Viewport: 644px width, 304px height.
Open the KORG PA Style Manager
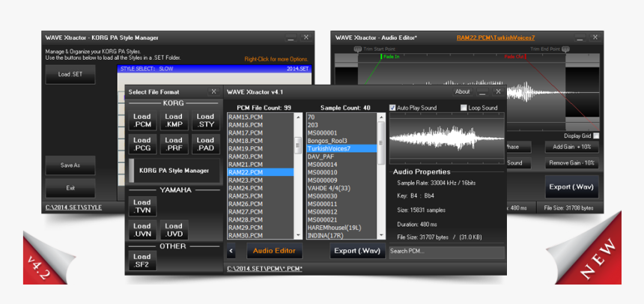tap(174, 171)
